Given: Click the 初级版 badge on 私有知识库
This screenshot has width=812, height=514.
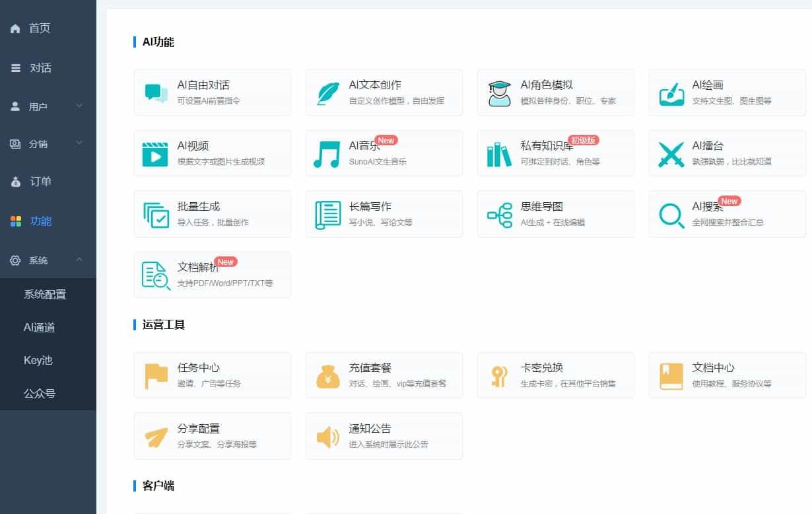Looking at the screenshot, I should click(584, 141).
